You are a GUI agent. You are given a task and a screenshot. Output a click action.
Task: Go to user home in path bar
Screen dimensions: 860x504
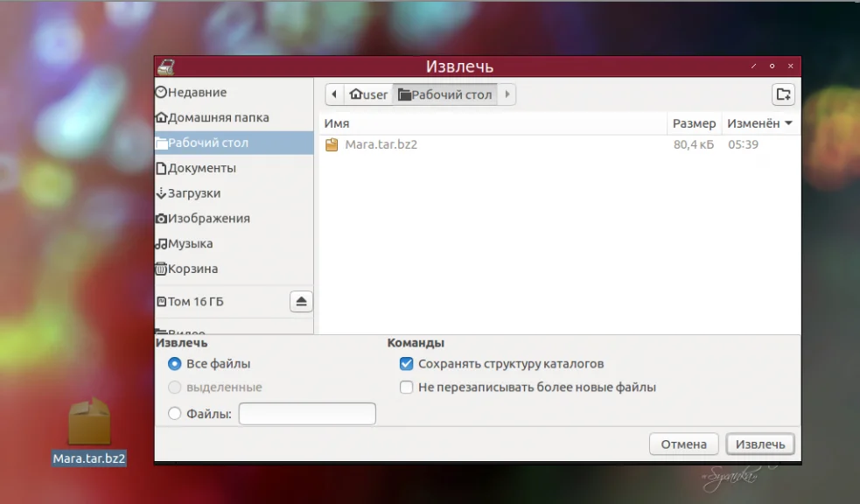point(368,94)
